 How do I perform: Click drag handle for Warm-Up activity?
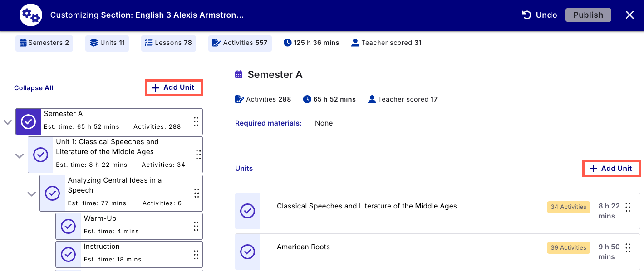point(196,226)
